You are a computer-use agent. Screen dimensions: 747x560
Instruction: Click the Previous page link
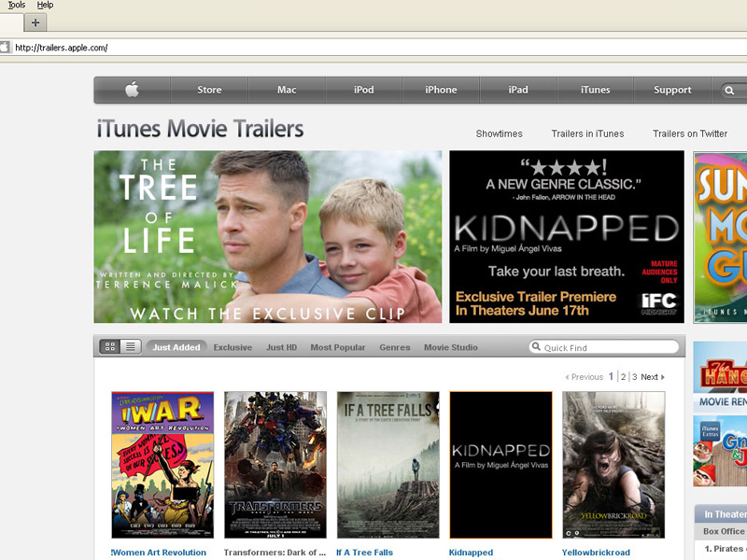(585, 377)
